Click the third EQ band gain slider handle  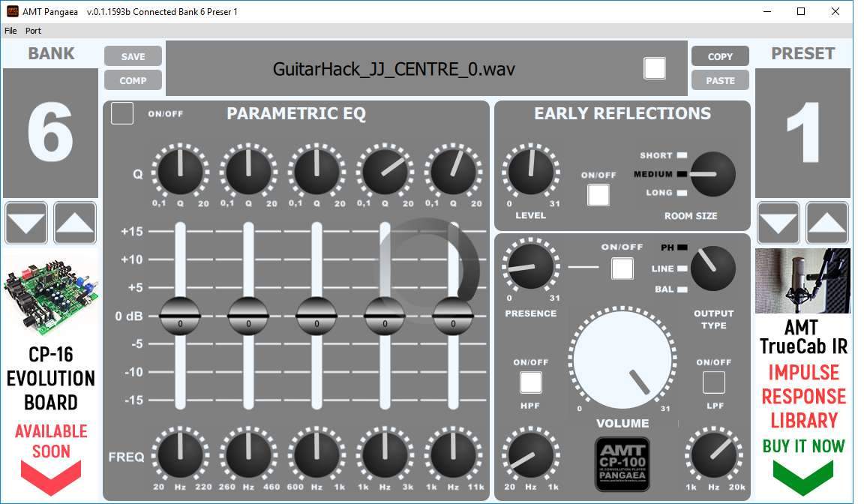pyautogui.click(x=316, y=316)
